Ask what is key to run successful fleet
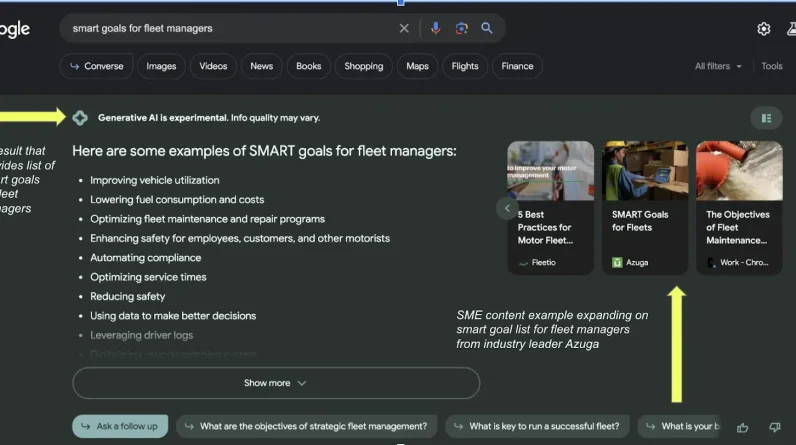Image resolution: width=796 pixels, height=445 pixels. pos(537,426)
